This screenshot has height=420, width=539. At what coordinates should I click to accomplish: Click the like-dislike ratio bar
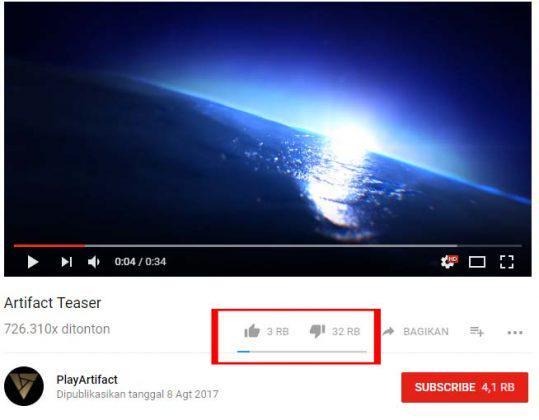click(x=301, y=352)
